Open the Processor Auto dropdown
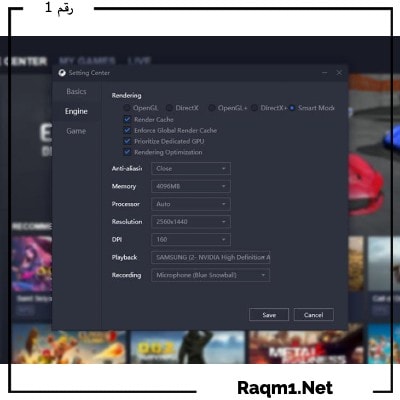Screen dimensions: 400x400 (x=191, y=204)
